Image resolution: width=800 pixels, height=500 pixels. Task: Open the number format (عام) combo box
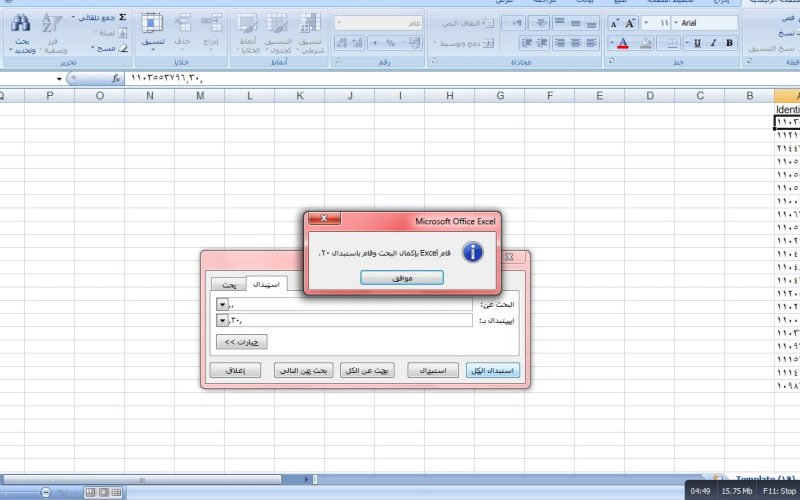tap(379, 23)
